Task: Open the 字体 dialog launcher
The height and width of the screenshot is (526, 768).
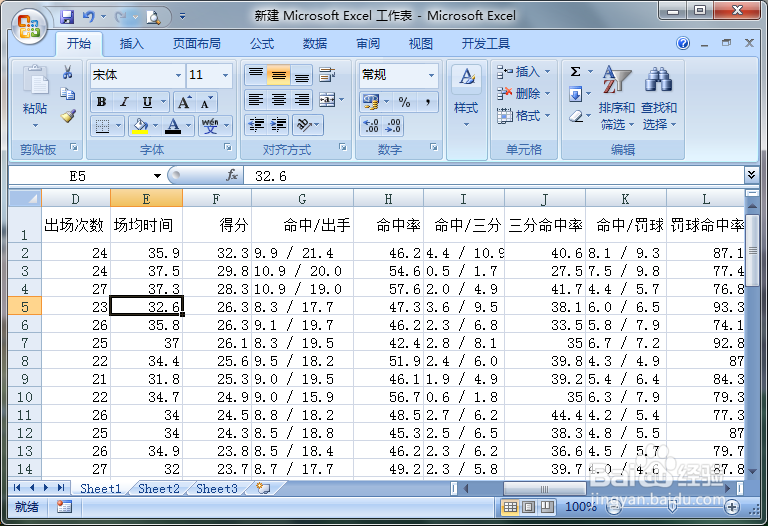Action: (228, 147)
